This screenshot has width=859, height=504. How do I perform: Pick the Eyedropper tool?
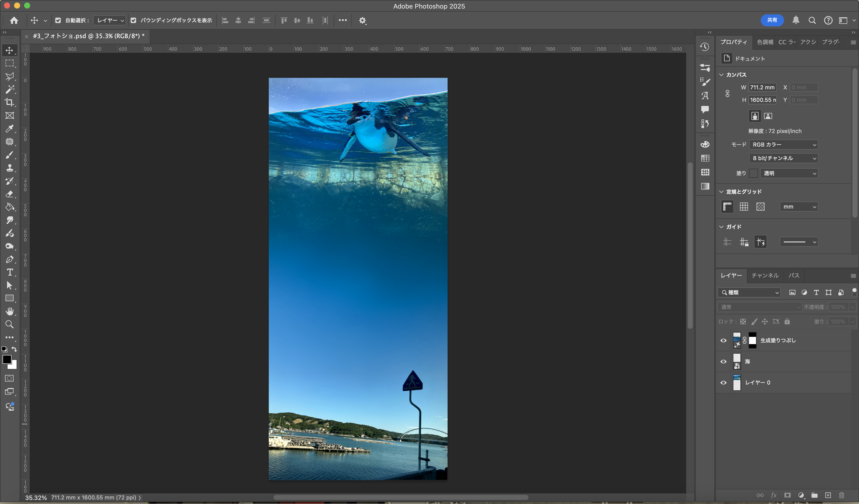(10, 129)
